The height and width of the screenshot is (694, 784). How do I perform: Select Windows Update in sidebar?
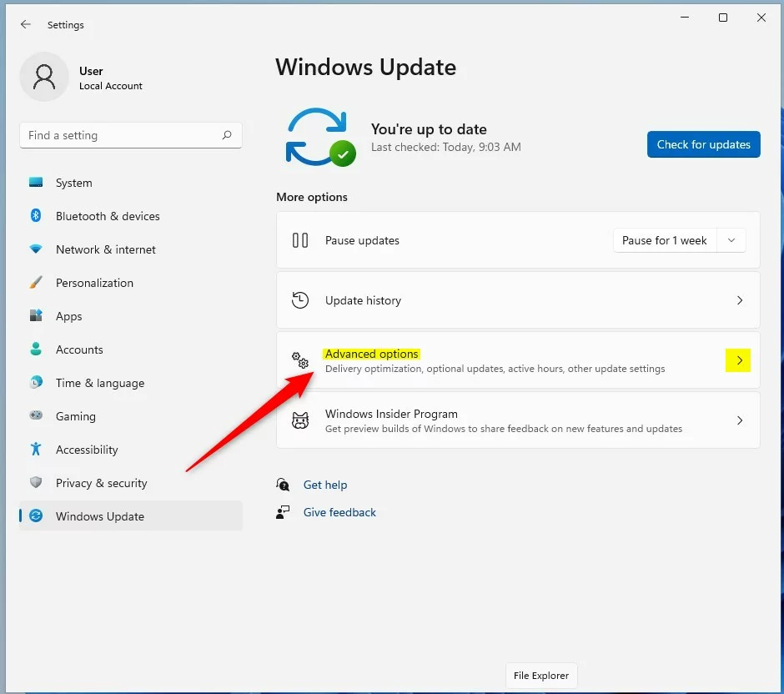tap(131, 516)
